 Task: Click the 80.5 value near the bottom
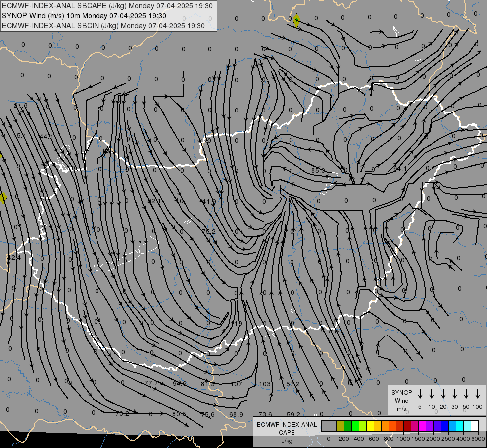coord(179,414)
